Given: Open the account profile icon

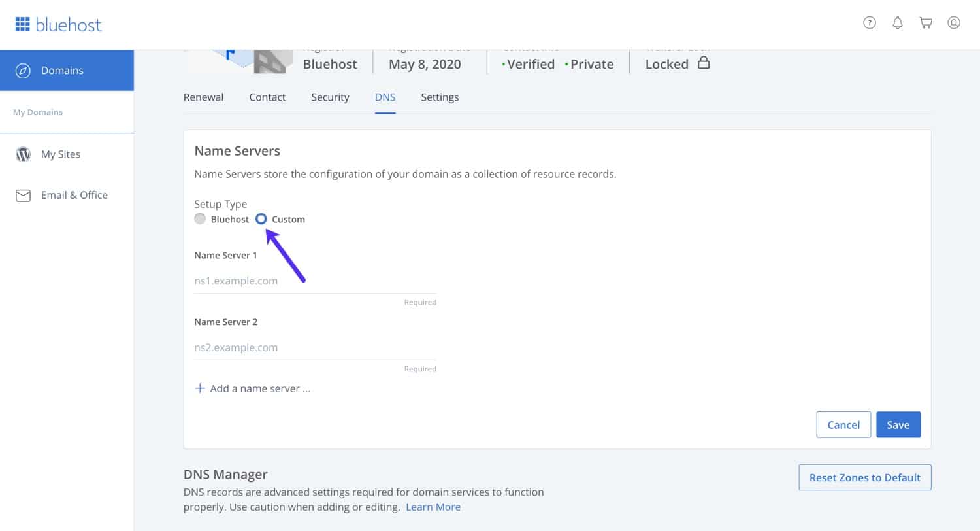Looking at the screenshot, I should point(954,22).
